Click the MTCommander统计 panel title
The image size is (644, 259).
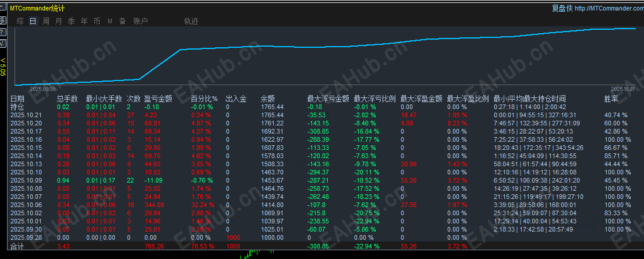point(37,8)
